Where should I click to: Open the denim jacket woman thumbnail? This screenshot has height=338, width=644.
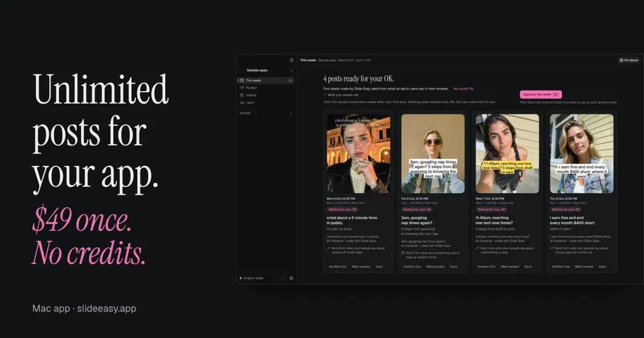point(582,153)
